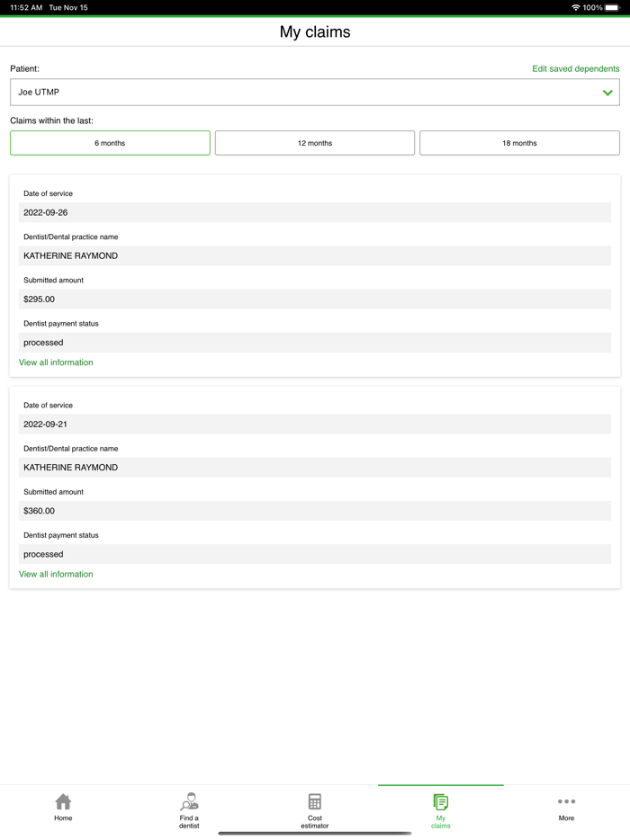Expand View all information for the 2022-09-26 claim
Screen dimensions: 630x840
56,362
